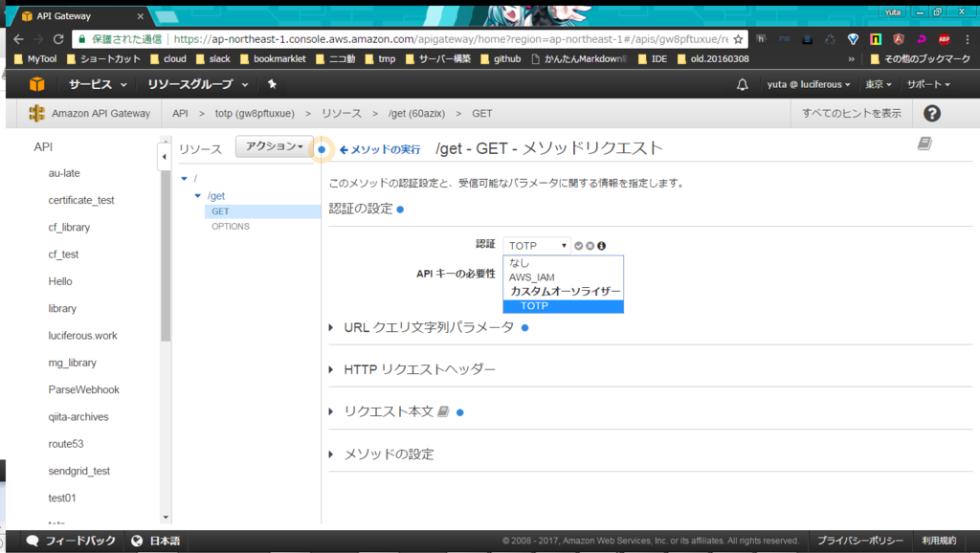Reload the page with the refresh icon
Screen dimensions: 980x553
[x=58, y=38]
